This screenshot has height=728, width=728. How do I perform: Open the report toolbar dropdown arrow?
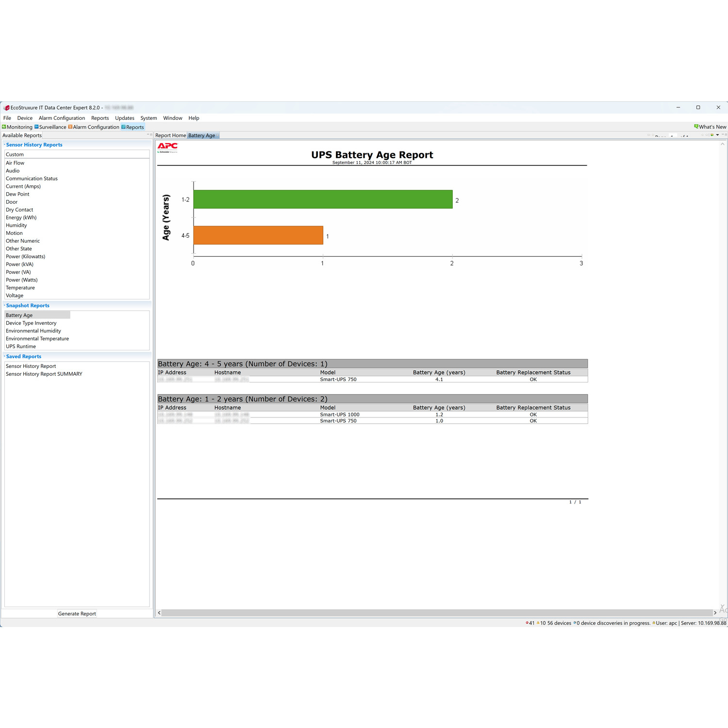[717, 135]
